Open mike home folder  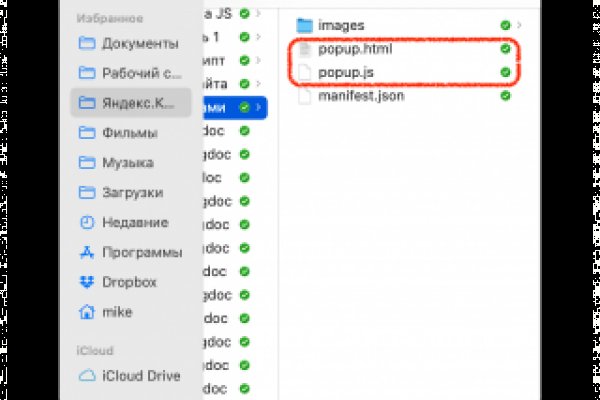point(115,312)
